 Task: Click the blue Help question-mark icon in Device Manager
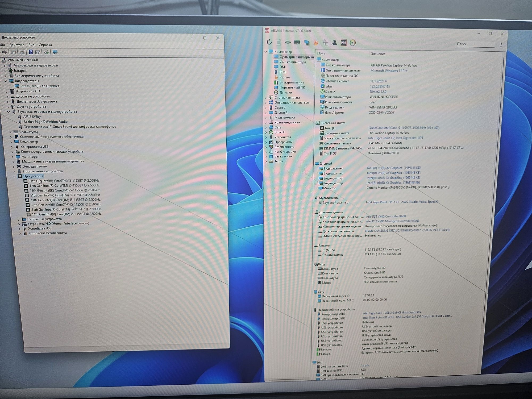click(31, 52)
